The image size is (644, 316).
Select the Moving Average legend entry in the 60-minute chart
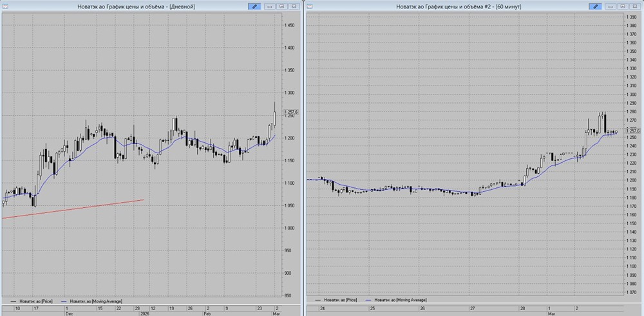pos(396,301)
